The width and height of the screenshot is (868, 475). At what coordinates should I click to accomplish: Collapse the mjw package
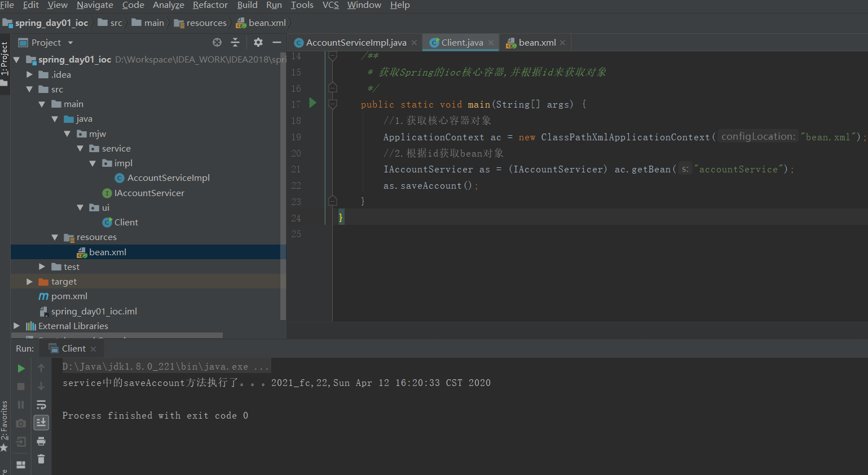point(67,134)
